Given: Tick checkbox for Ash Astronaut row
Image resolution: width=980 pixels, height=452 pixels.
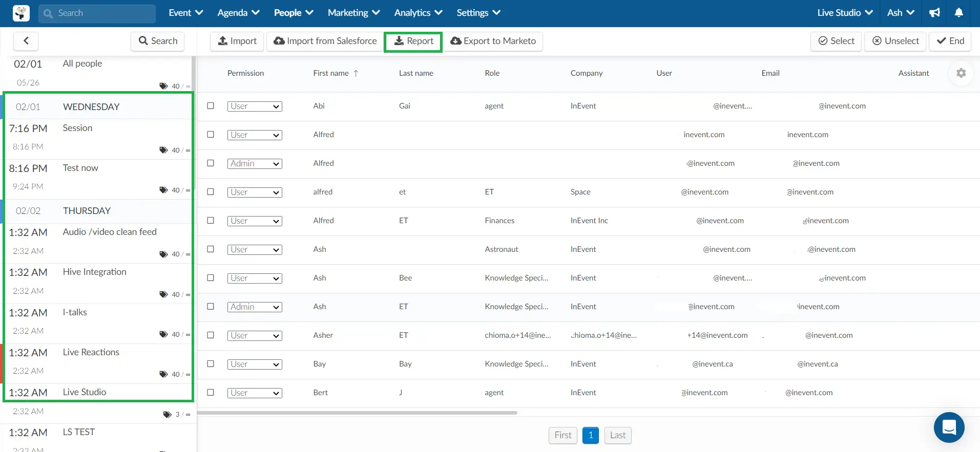Looking at the screenshot, I should (x=211, y=249).
